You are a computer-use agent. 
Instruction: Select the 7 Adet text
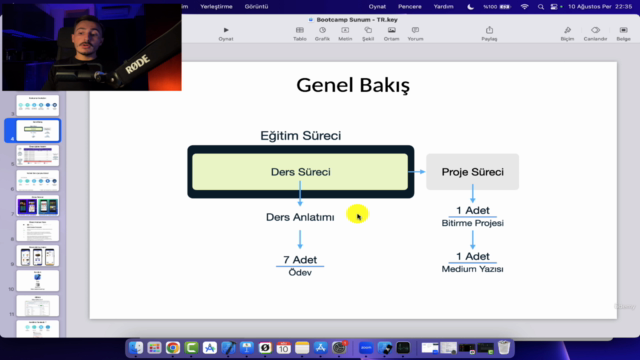(x=300, y=260)
